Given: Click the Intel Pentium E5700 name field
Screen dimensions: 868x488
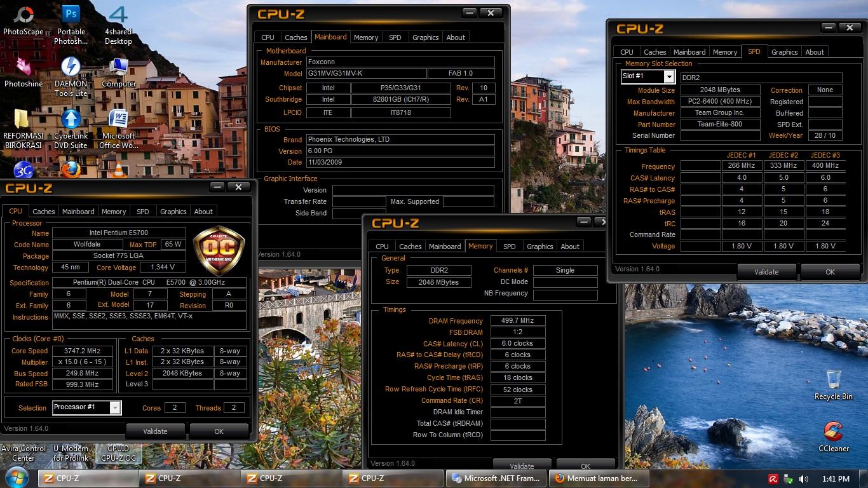Looking at the screenshot, I should click(x=119, y=233).
